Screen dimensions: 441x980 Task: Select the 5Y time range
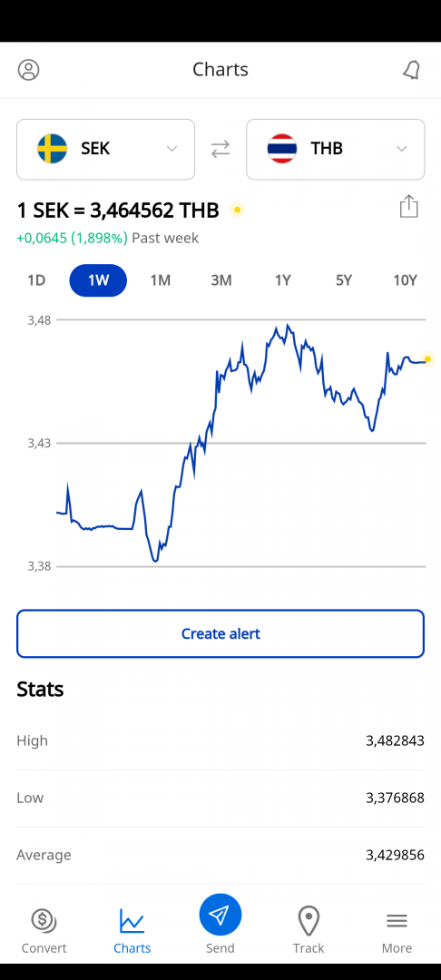[344, 280]
